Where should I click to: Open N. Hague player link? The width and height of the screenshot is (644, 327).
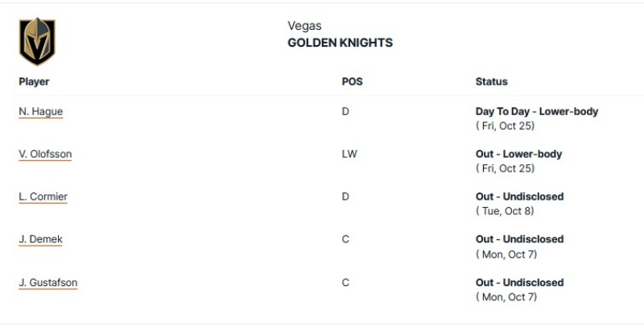[41, 111]
